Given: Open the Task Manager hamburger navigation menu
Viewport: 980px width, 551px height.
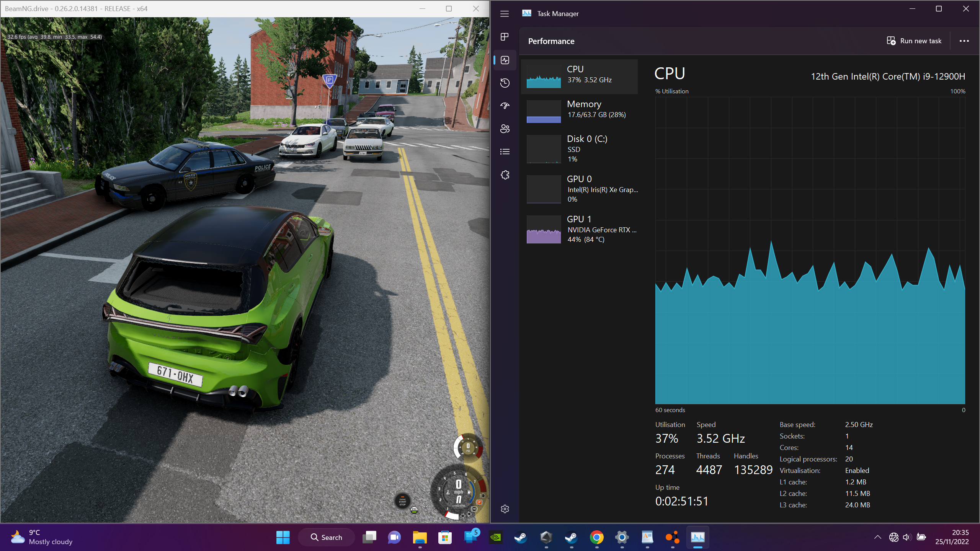Looking at the screenshot, I should 505,14.
